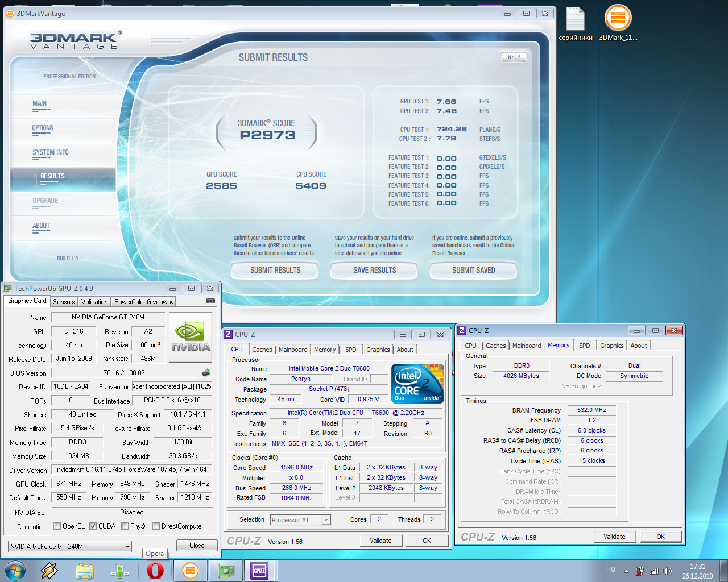Click the security alert tray icon
728x582 pixels.
click(x=640, y=571)
